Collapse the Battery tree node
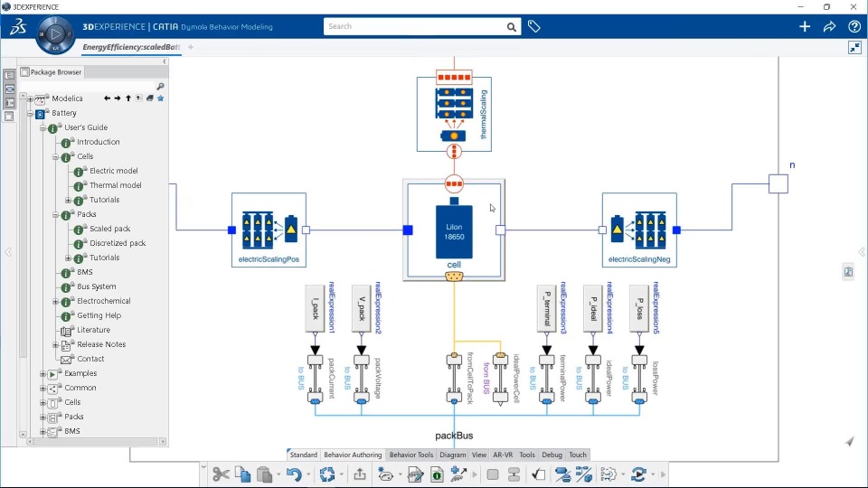The image size is (868, 488). (31, 114)
